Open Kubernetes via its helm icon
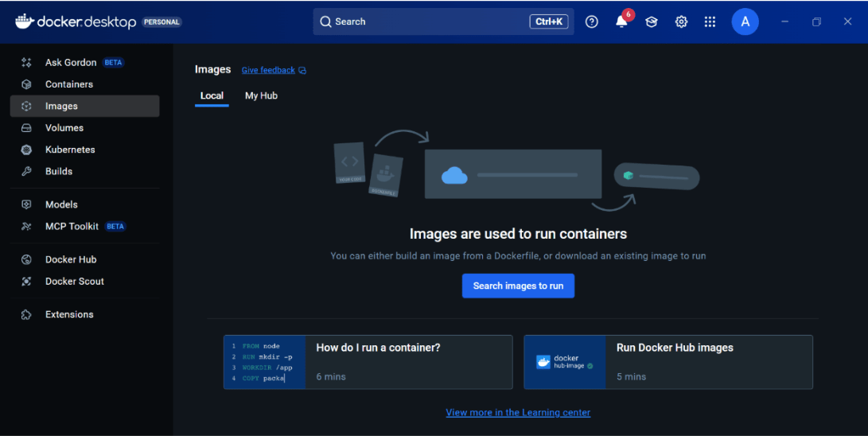This screenshot has width=868, height=436. coord(26,150)
